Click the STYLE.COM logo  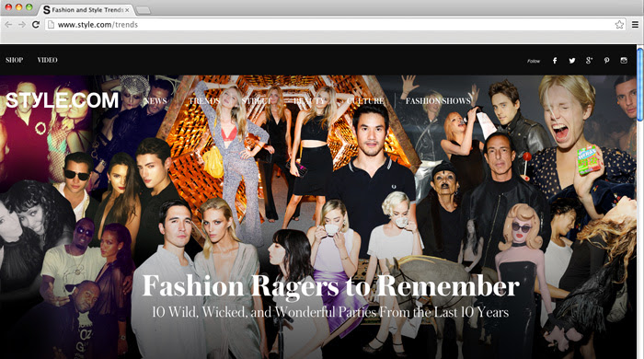click(62, 99)
